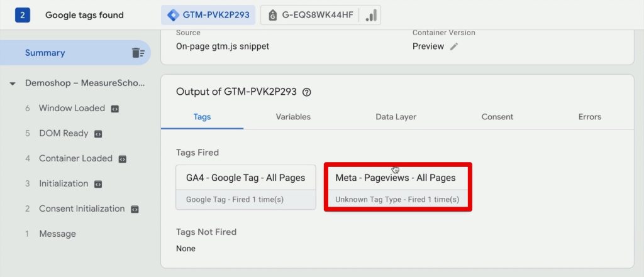
Task: Open the GA4 - Google Tag - All Pages card
Action: coord(246,188)
